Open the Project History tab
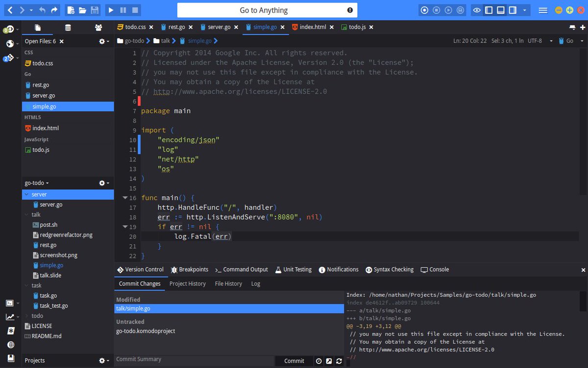588x368 pixels. [188, 284]
